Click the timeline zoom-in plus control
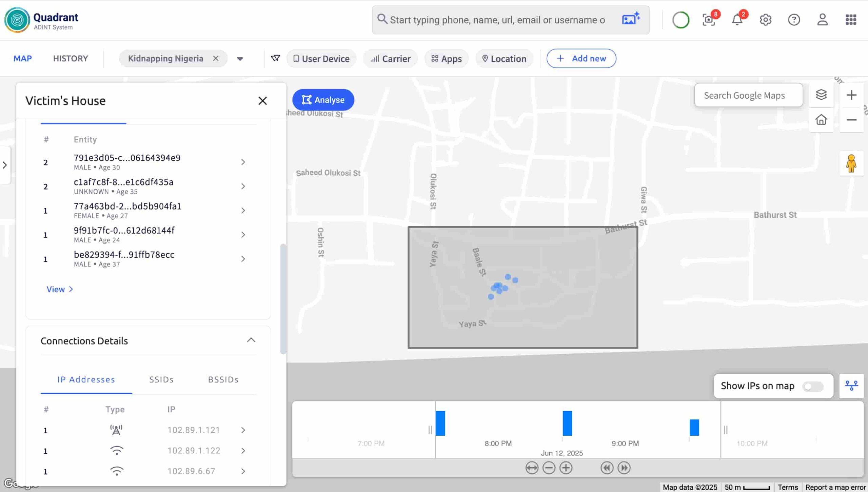The width and height of the screenshot is (868, 492). tap(566, 468)
